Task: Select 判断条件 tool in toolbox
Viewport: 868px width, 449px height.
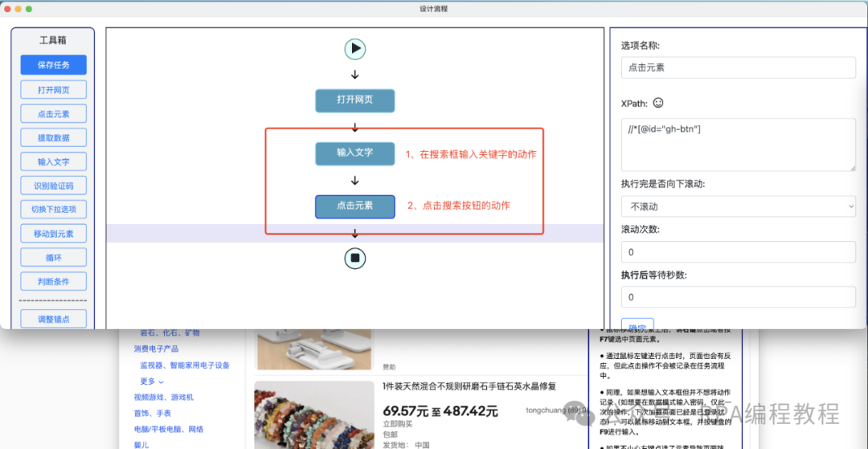Action: (x=54, y=281)
